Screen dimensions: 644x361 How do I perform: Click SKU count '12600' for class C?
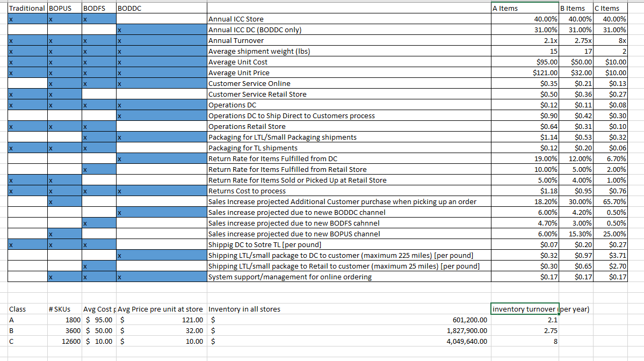(65, 341)
